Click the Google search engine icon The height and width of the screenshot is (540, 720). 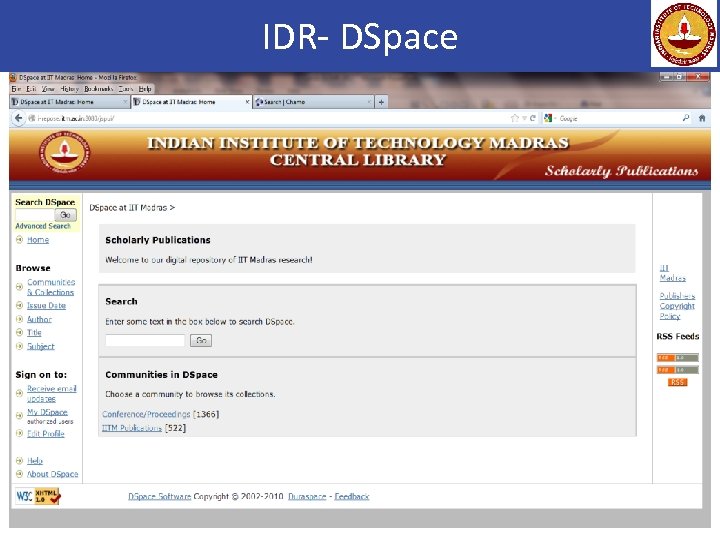pyautogui.click(x=548, y=118)
